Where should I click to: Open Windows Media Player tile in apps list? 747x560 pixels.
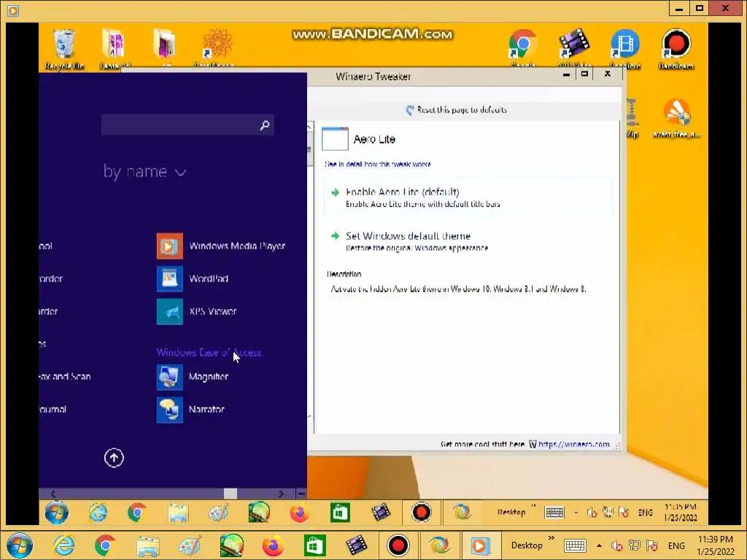[x=220, y=246]
